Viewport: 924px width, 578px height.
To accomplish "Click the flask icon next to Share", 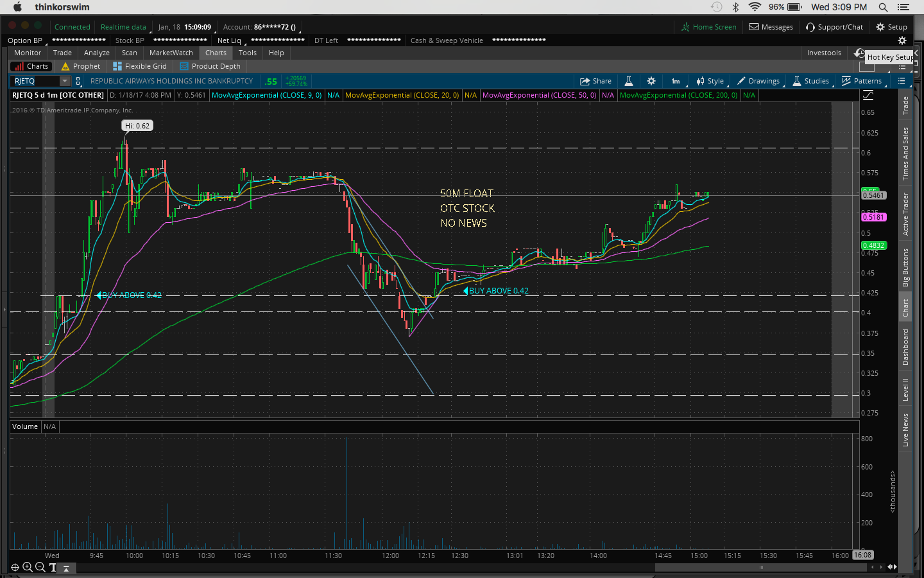I will 629,81.
